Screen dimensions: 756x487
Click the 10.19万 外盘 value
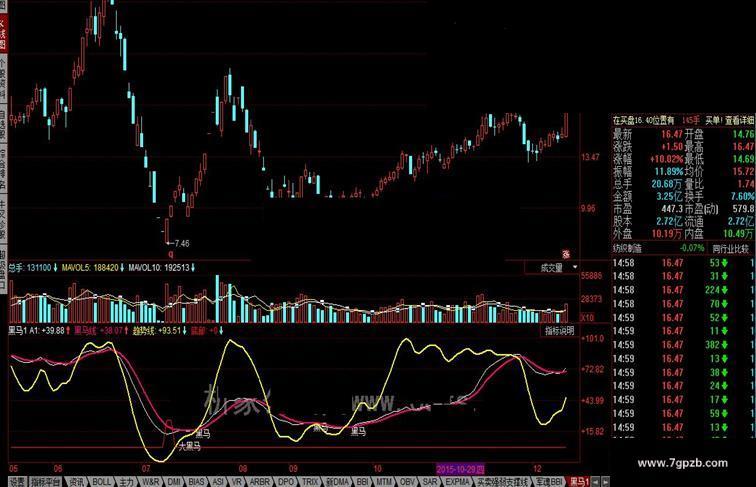click(667, 234)
